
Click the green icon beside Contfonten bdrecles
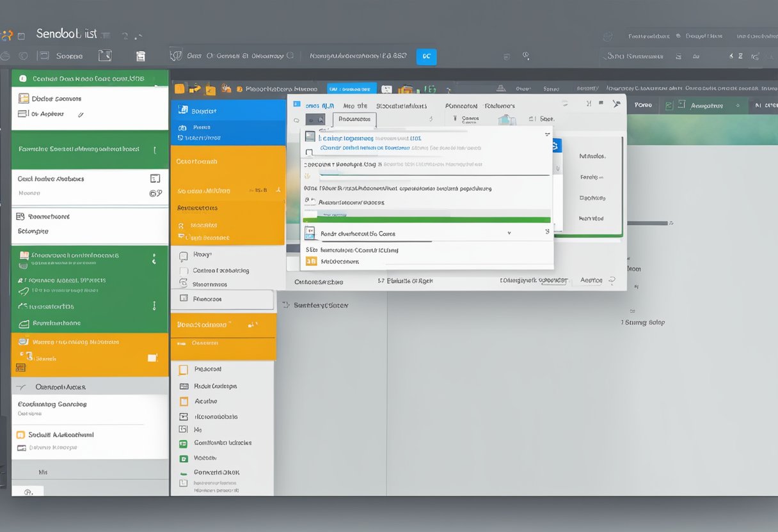pyautogui.click(x=184, y=443)
